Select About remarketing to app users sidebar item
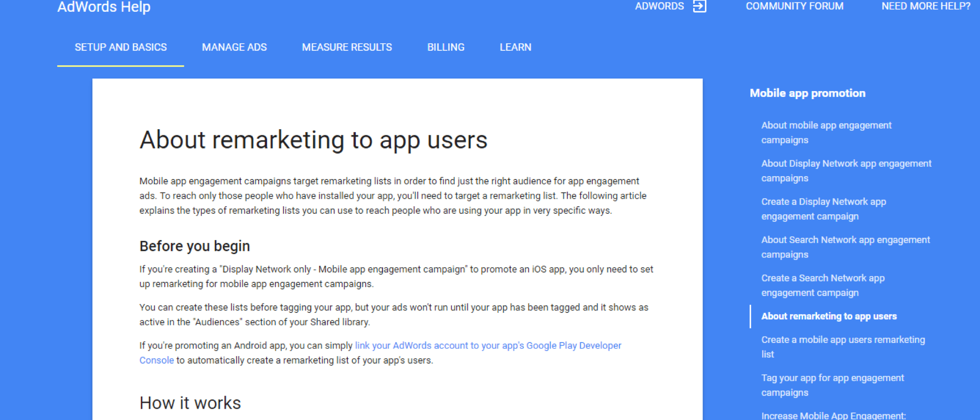This screenshot has width=980, height=420. point(828,316)
